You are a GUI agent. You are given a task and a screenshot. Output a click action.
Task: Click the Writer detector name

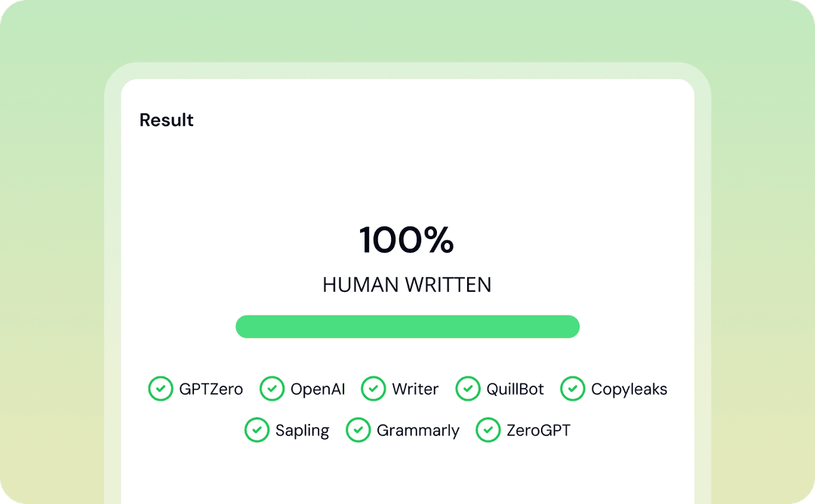click(415, 389)
